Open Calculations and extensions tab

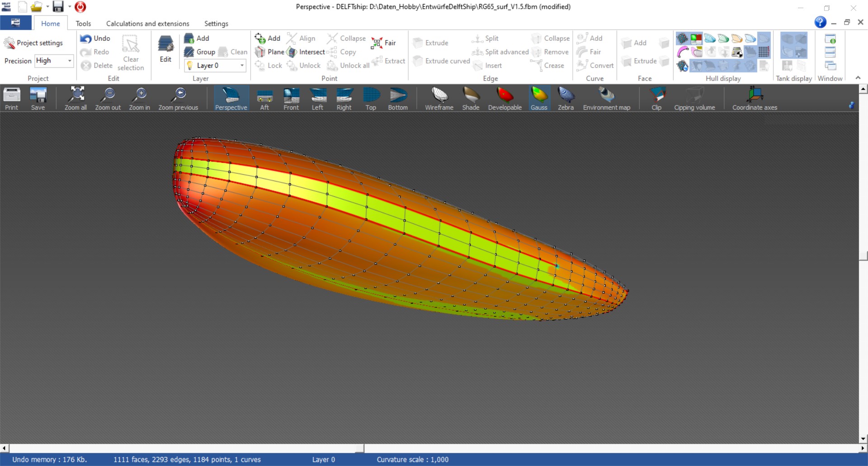(x=147, y=24)
